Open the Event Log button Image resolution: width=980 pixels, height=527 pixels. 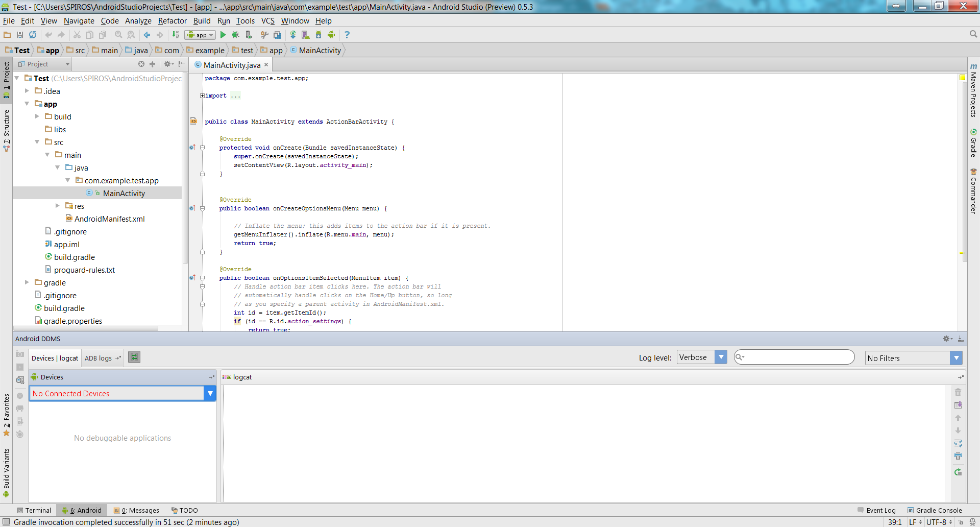[876, 510]
